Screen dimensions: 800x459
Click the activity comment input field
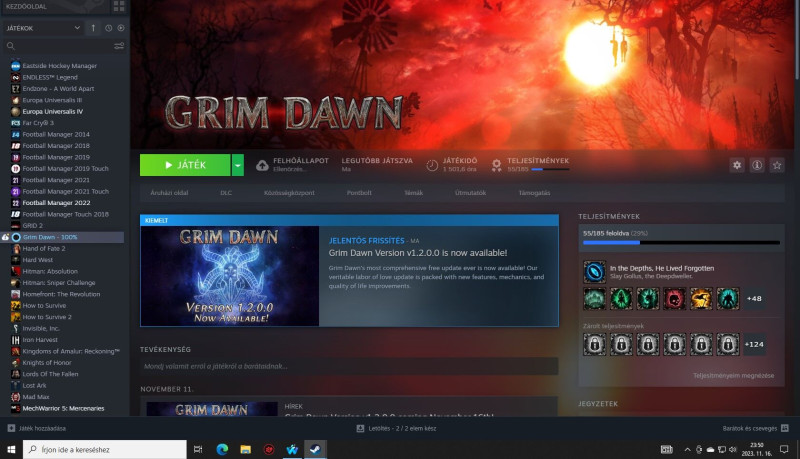[x=349, y=366]
